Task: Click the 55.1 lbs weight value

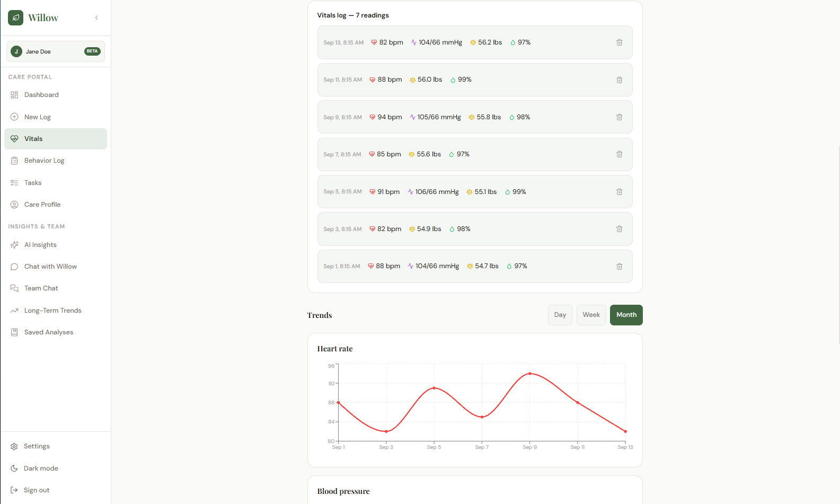Action: (x=485, y=192)
